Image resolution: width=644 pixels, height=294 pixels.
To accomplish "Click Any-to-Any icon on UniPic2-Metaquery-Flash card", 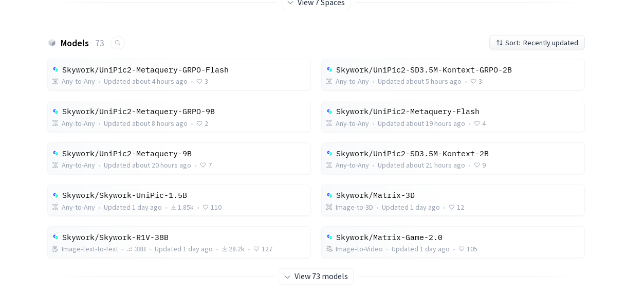I will click(x=329, y=123).
